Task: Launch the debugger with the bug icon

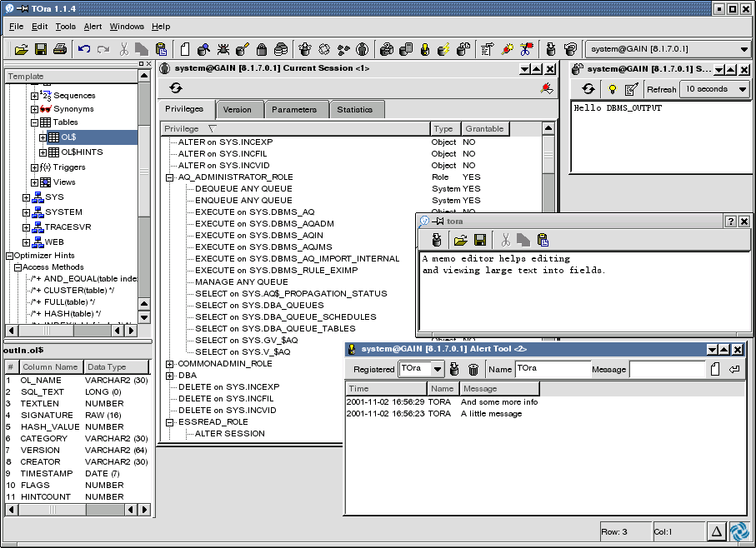Action: tap(223, 49)
